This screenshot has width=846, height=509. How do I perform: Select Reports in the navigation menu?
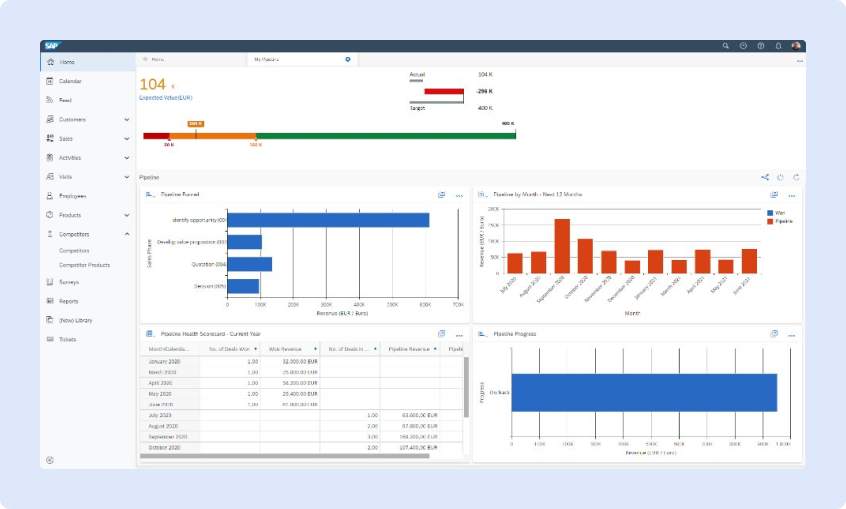(87, 301)
